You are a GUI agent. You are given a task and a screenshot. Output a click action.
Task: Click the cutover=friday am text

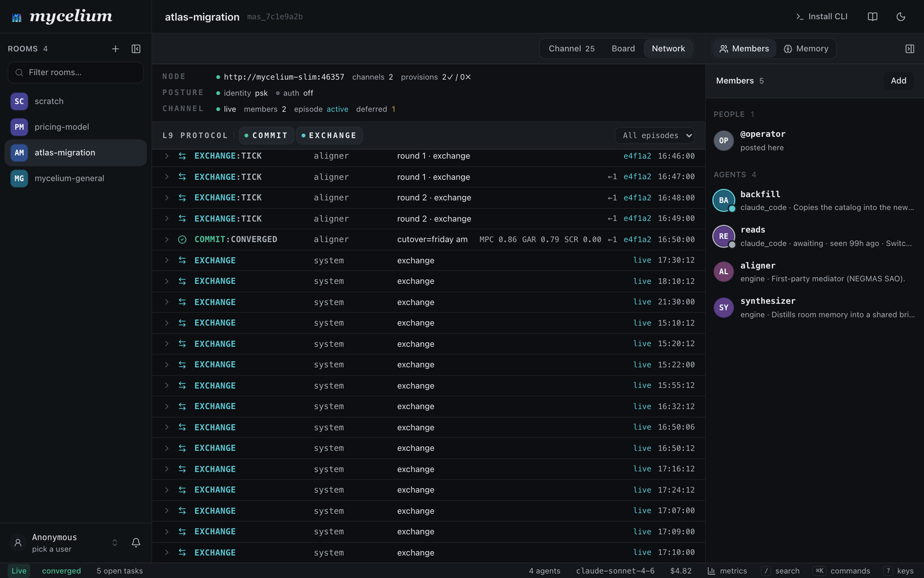coord(432,240)
